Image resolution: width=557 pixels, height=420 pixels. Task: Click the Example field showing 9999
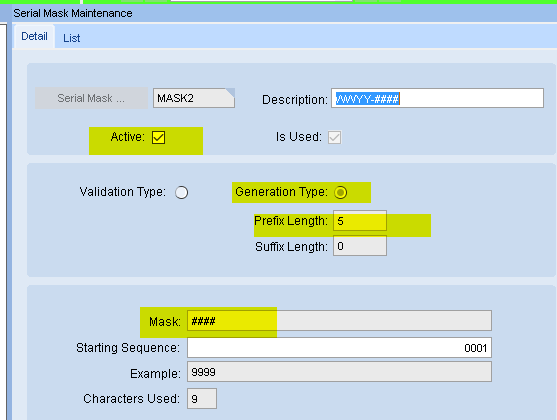point(339,372)
